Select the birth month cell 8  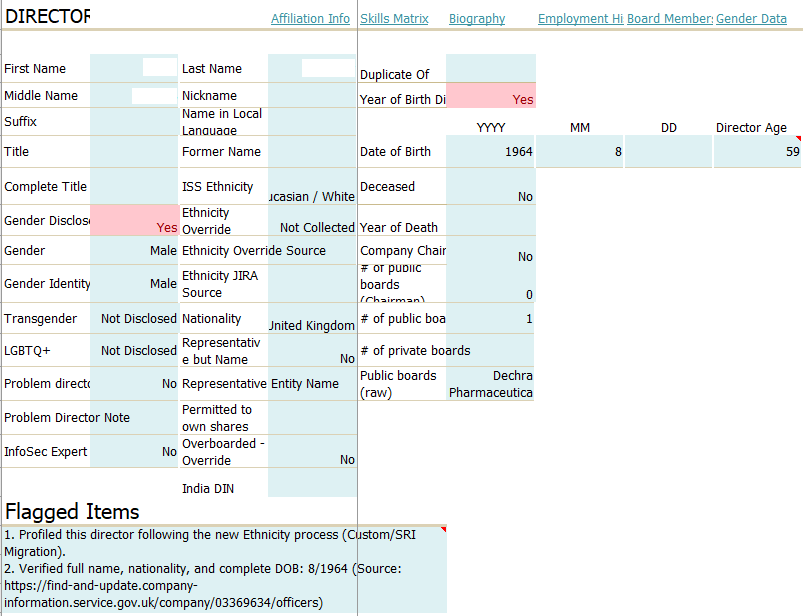(x=579, y=152)
